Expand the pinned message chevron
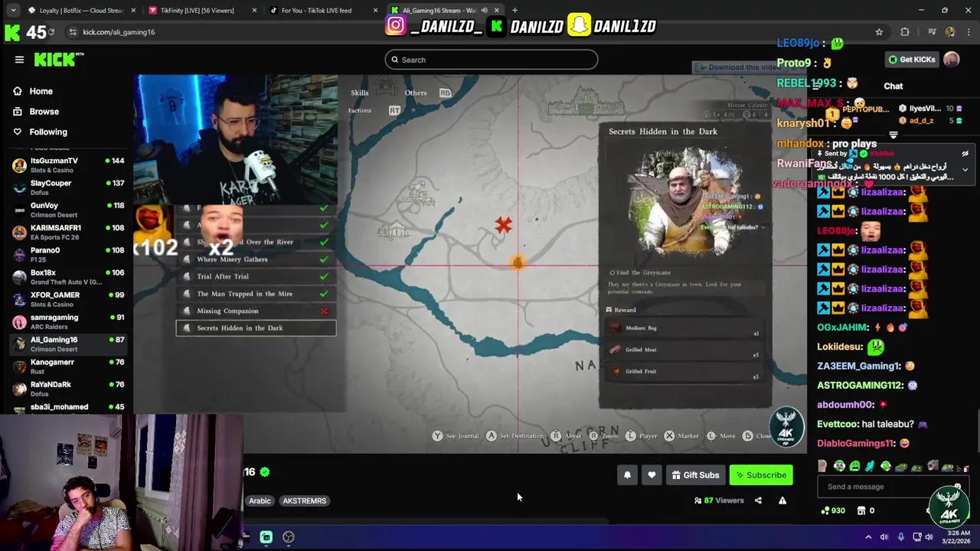Screen dimensions: 980x551 (x=965, y=169)
